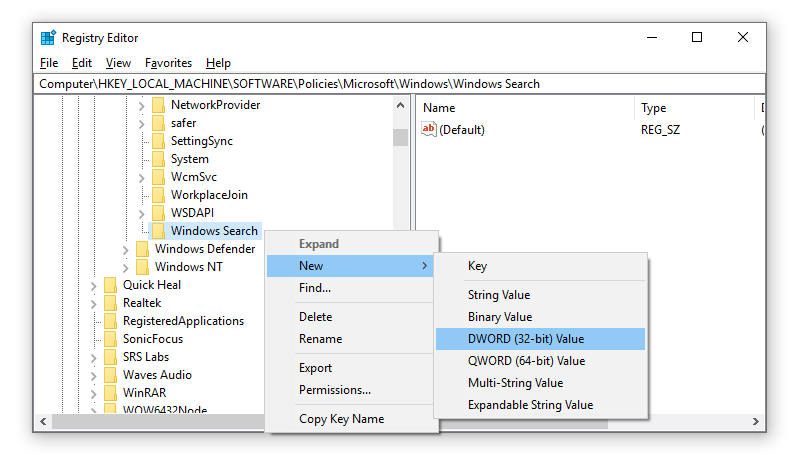Image resolution: width=803 pixels, height=465 pixels.
Task: Expand the Quick Heal key
Action: (93, 286)
